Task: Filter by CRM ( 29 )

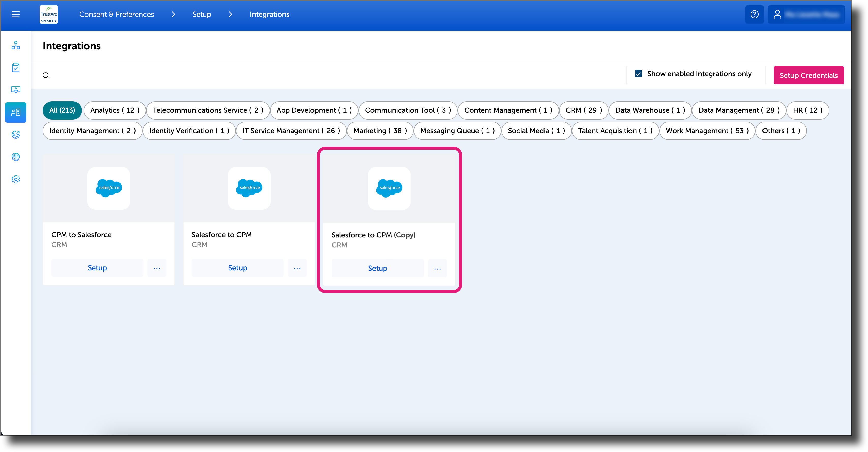Action: [x=583, y=110]
